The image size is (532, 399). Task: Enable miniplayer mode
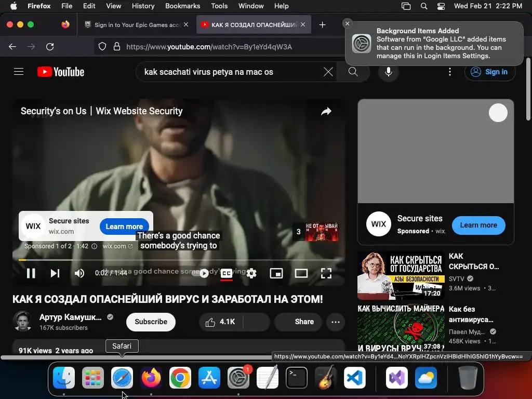coord(276,273)
